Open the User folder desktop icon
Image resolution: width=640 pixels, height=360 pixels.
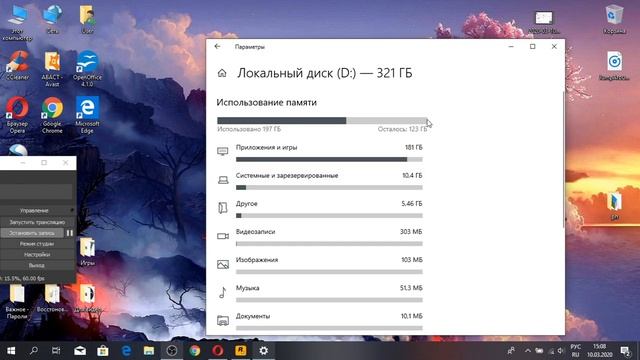click(87, 19)
